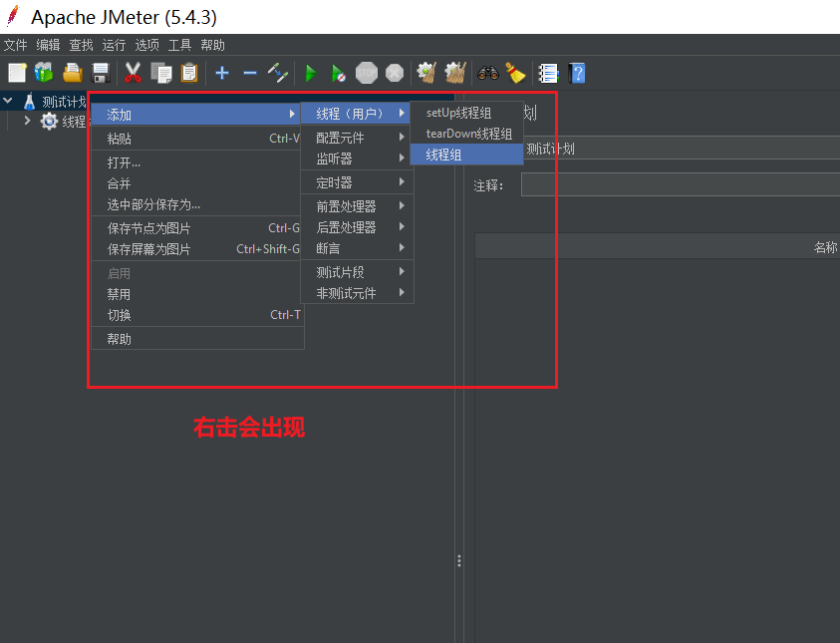The height and width of the screenshot is (643, 840).
Task: Choose 切换 in the context menu
Action: point(196,316)
